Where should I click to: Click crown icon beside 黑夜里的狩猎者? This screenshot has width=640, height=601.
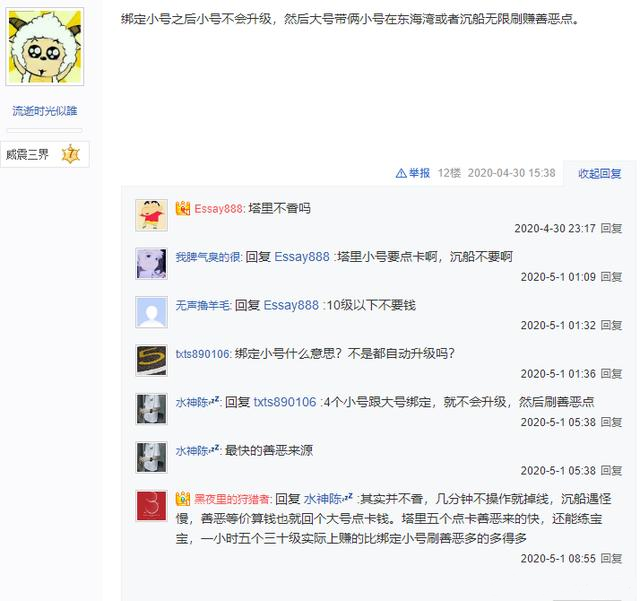(x=183, y=499)
